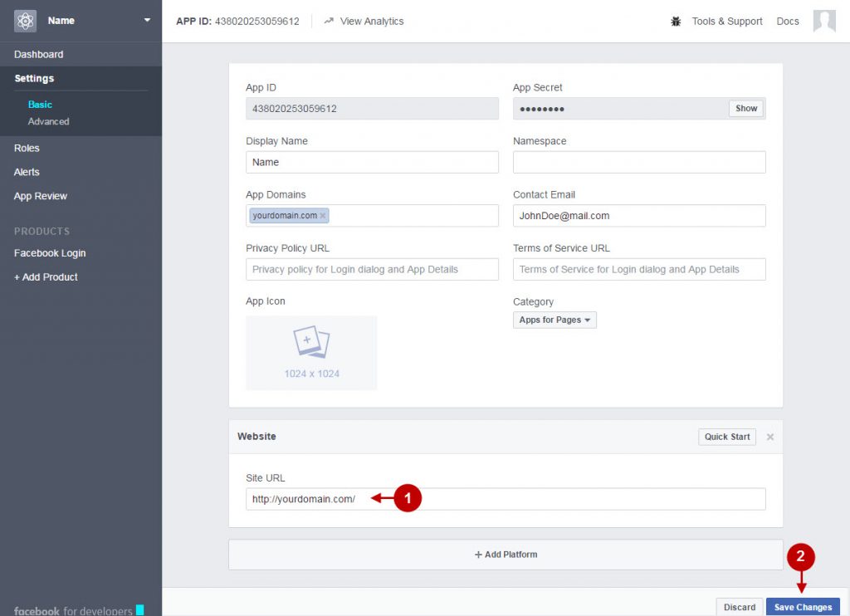
Task: Show the App Secret
Action: pos(746,109)
